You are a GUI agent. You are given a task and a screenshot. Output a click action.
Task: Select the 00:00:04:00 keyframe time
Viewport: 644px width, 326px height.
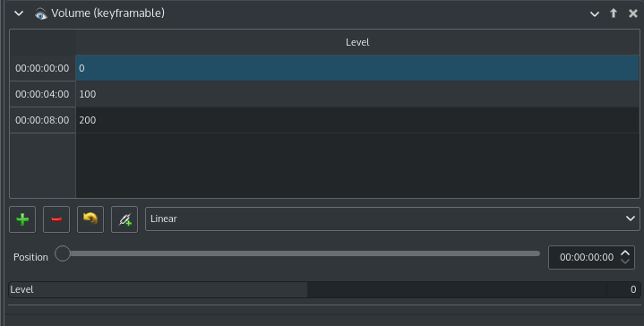pos(42,94)
